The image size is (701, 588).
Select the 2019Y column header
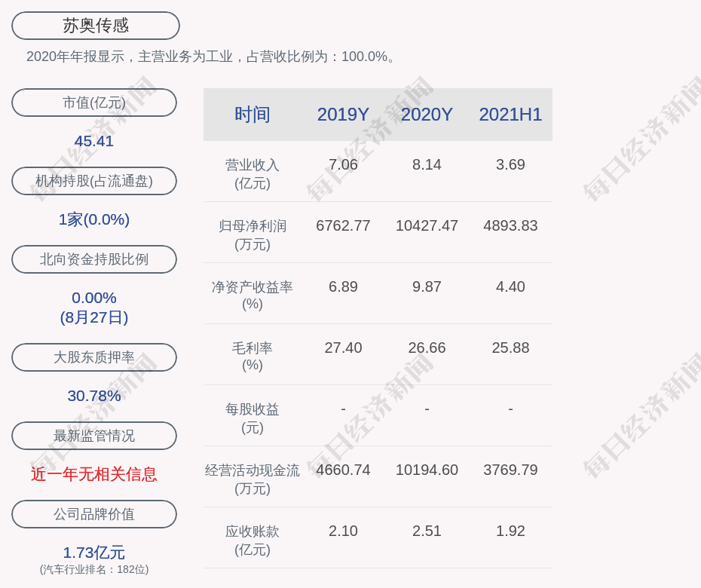click(x=343, y=115)
